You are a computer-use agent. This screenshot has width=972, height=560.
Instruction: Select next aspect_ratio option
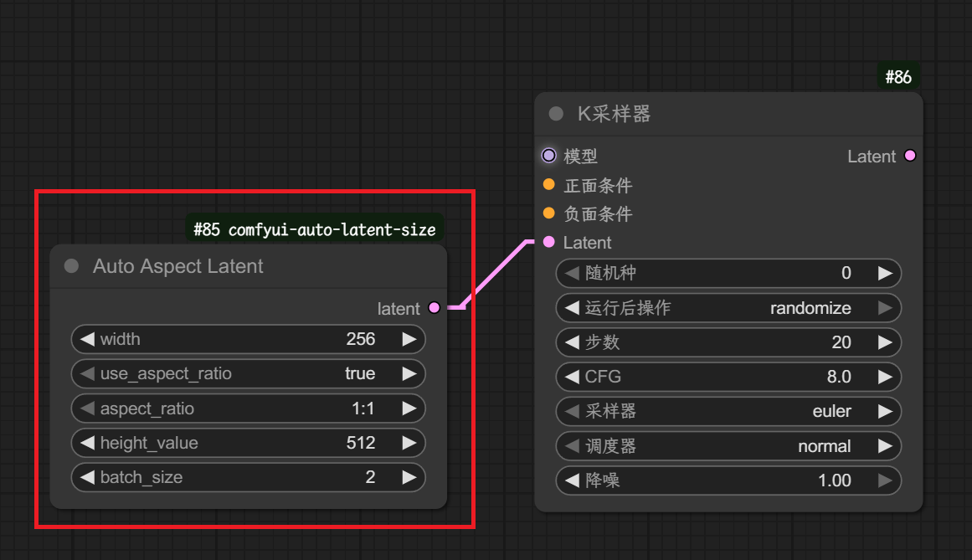point(409,408)
